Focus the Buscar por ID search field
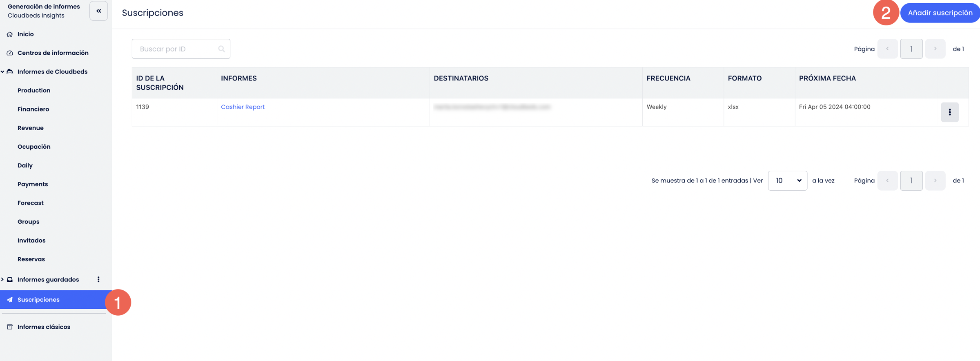Screen dimensions: 980x361 coord(178,49)
